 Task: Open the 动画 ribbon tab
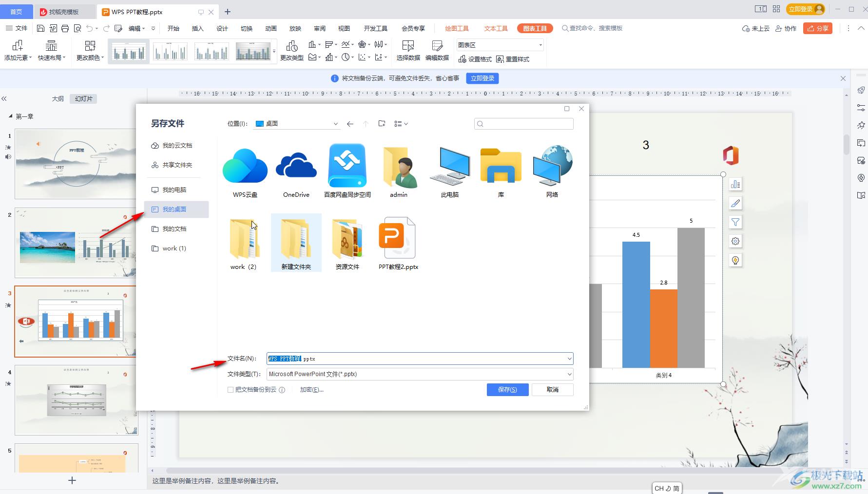coord(270,28)
